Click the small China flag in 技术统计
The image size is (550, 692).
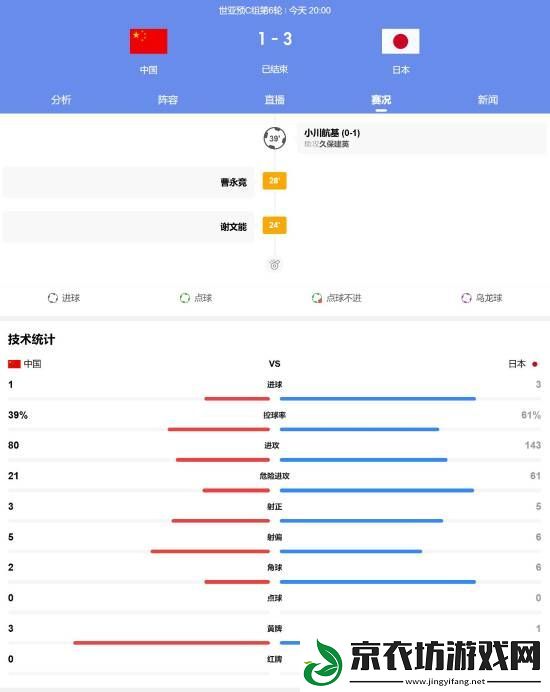tap(14, 364)
